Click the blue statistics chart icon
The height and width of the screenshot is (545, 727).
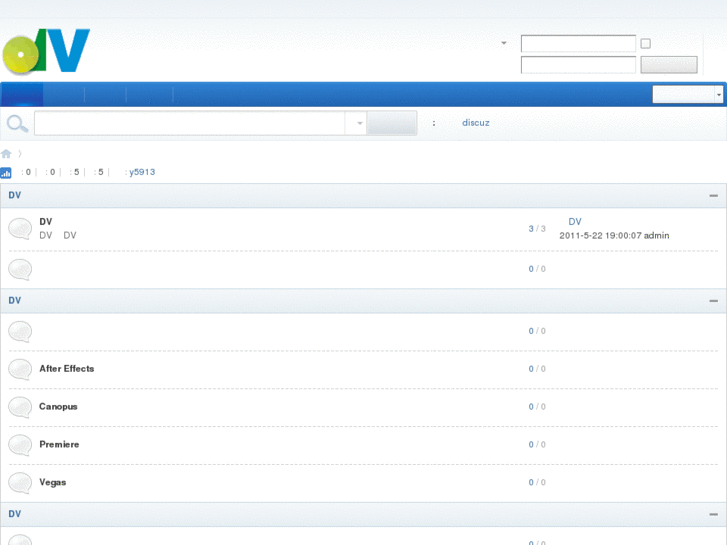coord(6,173)
